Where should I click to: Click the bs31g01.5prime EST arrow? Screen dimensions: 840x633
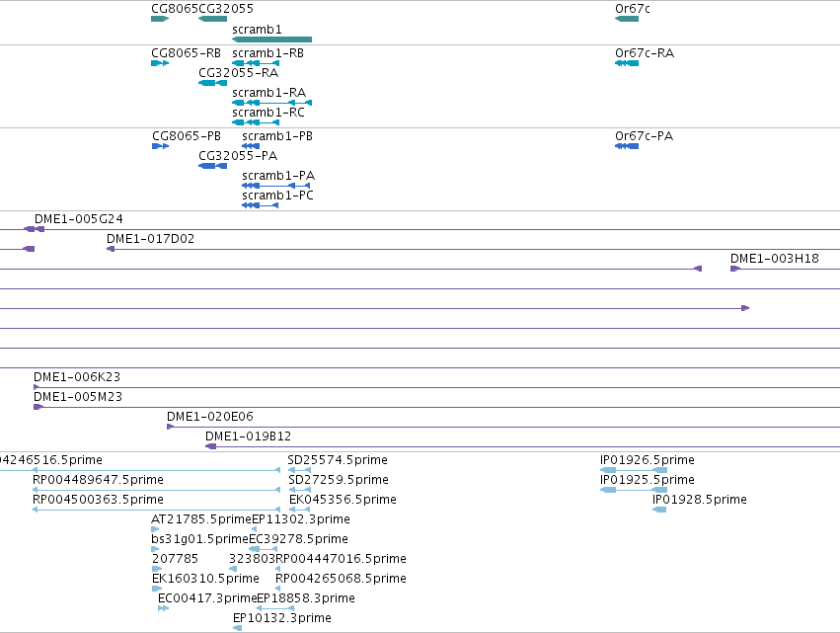click(x=155, y=549)
